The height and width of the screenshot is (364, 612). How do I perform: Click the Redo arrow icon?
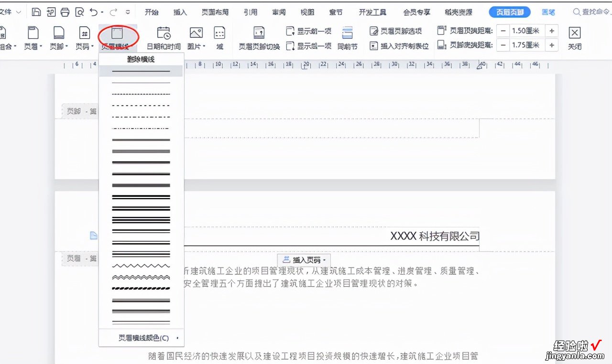point(114,12)
